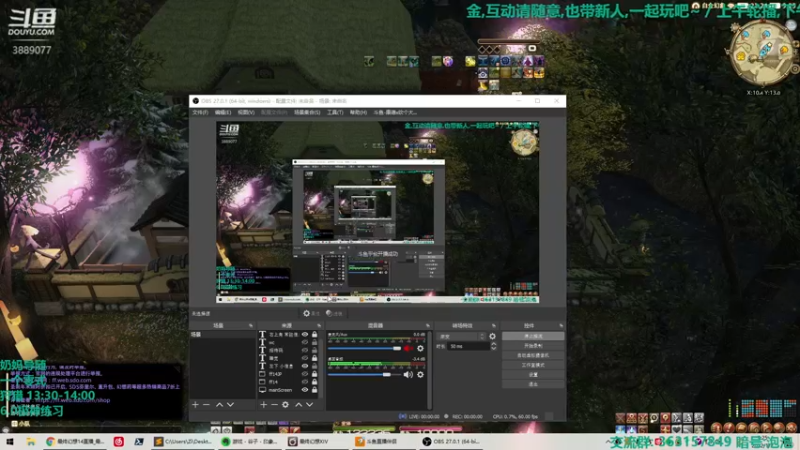The height and width of the screenshot is (450, 800).
Task: Open the File (F) menu in OBS
Action: coord(200,112)
